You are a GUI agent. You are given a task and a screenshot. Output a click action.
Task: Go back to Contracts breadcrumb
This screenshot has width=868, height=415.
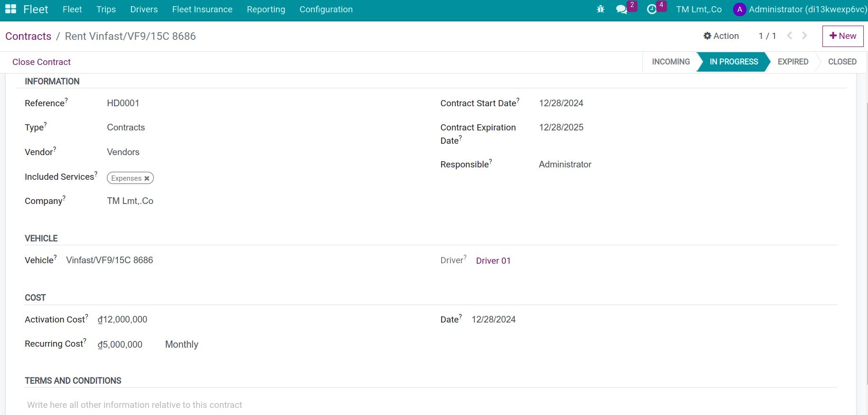(28, 36)
